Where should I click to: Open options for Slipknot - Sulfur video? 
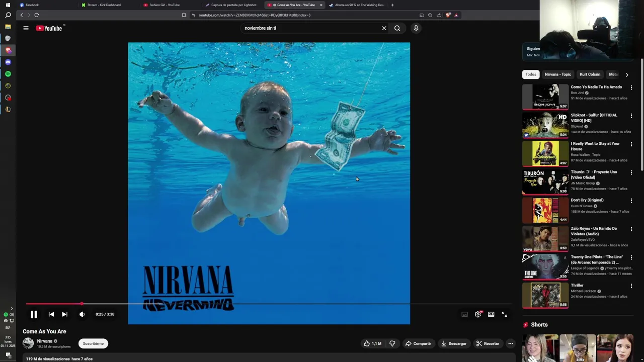click(x=631, y=116)
